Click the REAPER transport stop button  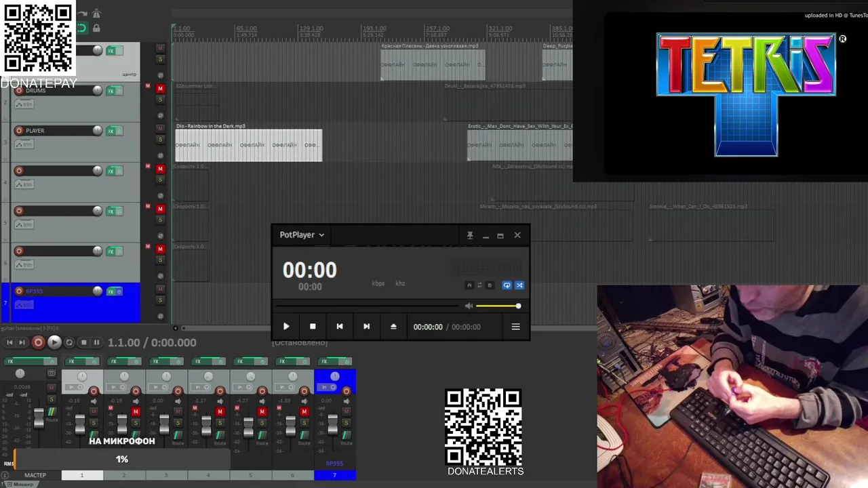[x=83, y=343]
